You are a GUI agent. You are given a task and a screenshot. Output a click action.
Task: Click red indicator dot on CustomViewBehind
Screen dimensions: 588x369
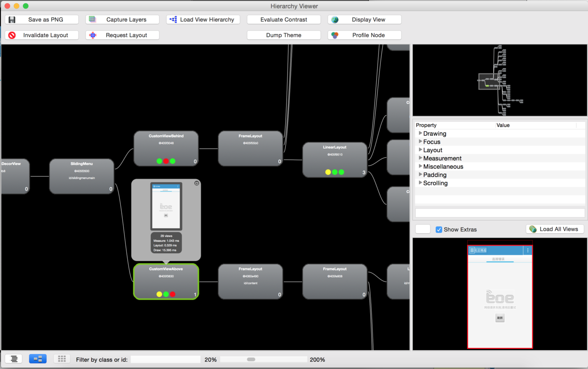pyautogui.click(x=166, y=161)
